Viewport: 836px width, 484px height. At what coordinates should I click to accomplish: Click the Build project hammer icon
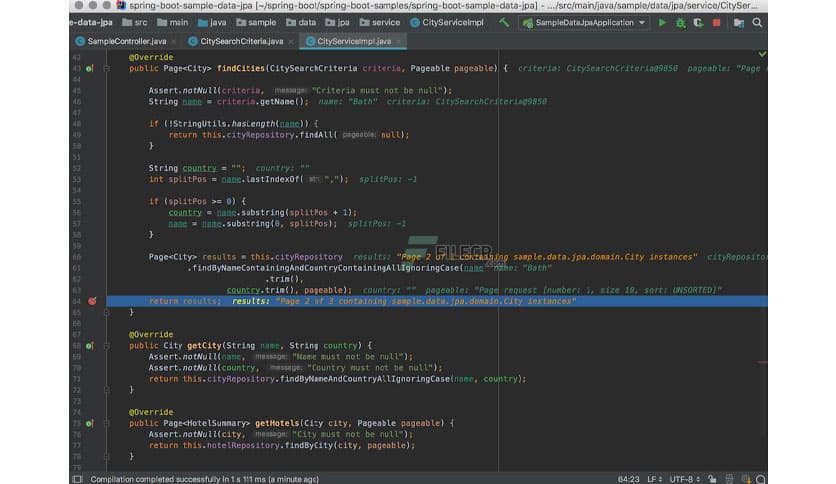[504, 23]
